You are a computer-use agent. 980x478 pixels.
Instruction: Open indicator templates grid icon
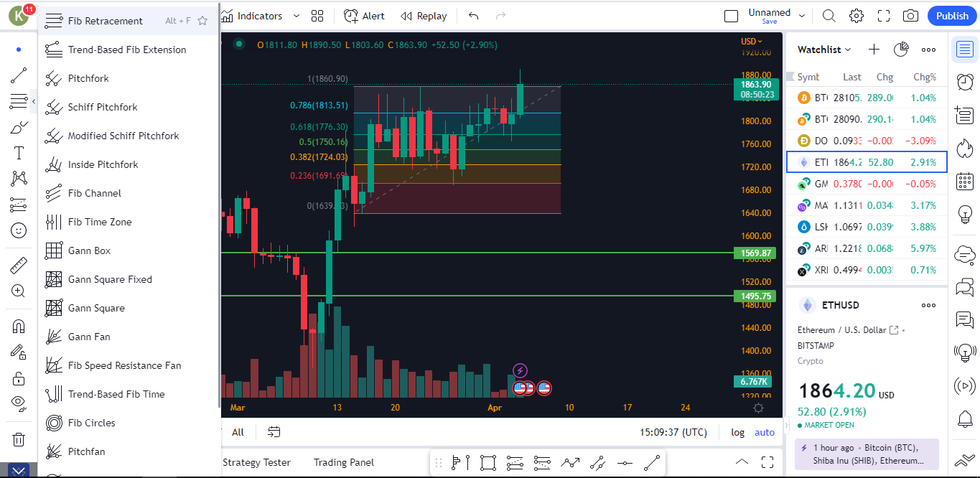point(317,16)
